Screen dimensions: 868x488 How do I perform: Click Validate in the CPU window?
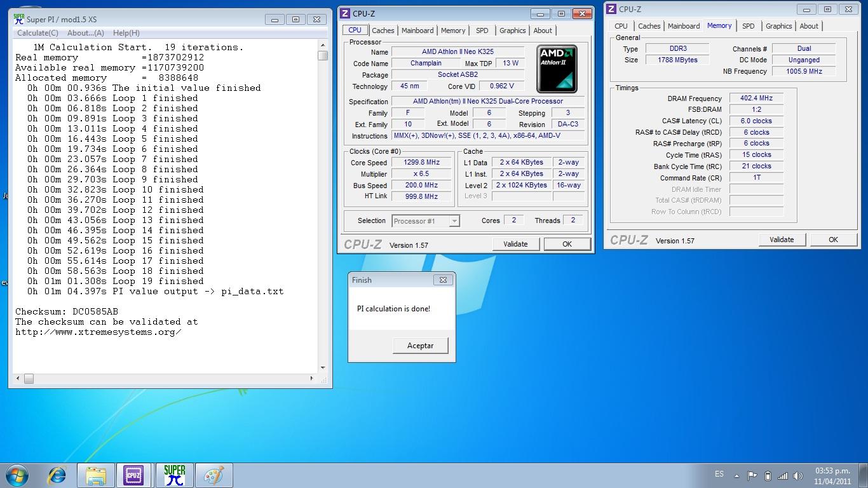click(x=515, y=244)
